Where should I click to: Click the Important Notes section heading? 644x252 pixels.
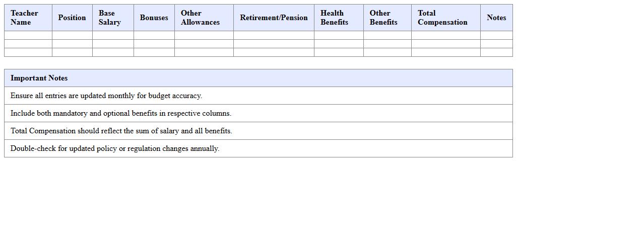point(39,78)
